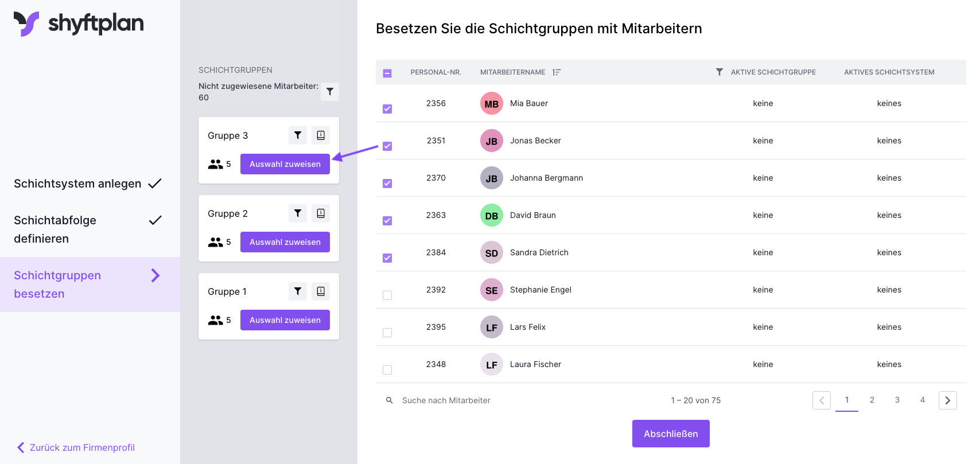Viewport: 980px width, 464px height.
Task: Click the search magnifier icon
Action: [x=389, y=400]
